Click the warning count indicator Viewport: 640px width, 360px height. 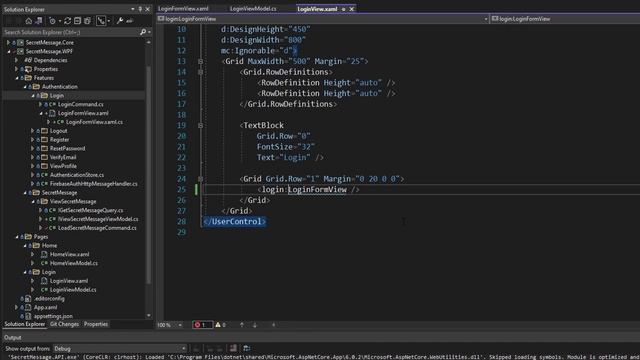tap(221, 325)
